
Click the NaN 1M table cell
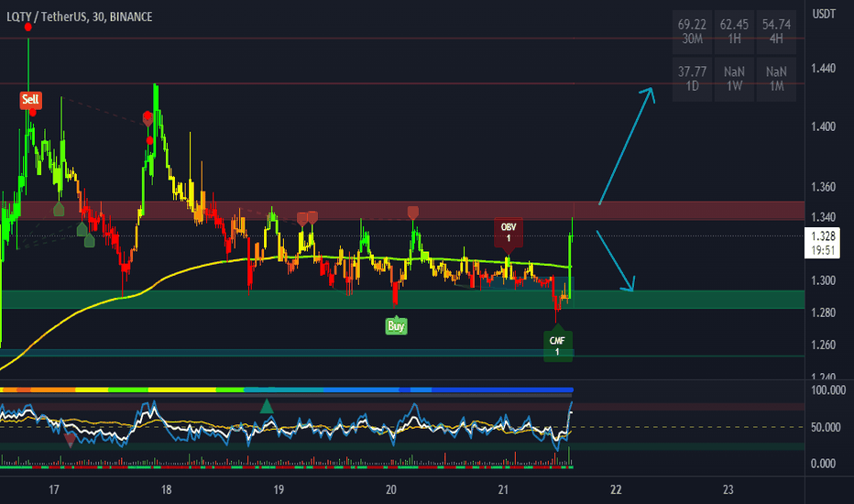776,79
